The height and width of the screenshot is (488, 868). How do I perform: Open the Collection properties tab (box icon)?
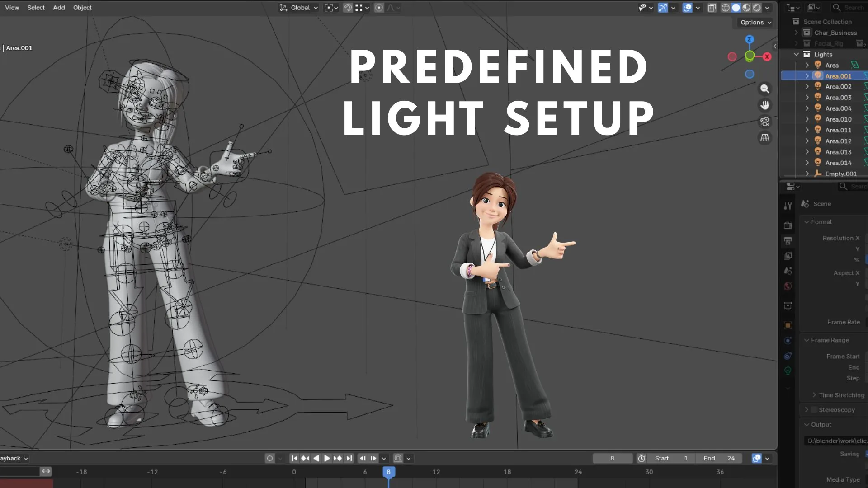click(x=788, y=305)
